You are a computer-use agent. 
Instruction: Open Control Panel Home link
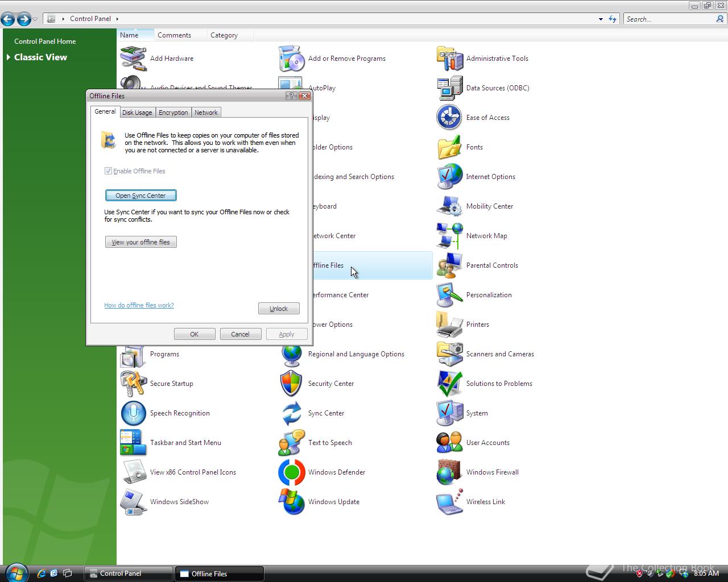pos(45,41)
